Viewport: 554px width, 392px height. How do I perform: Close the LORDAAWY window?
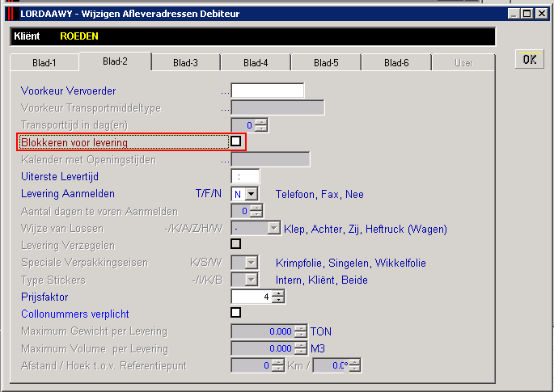(541, 14)
